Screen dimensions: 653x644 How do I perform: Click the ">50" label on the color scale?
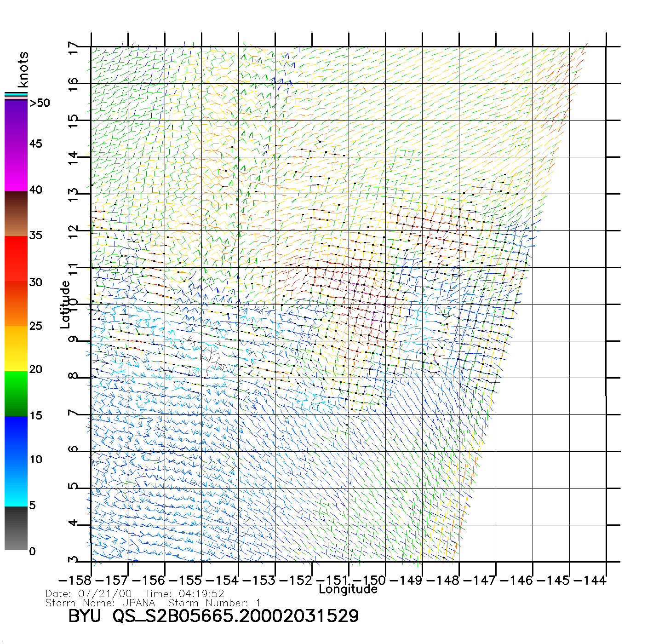40,103
